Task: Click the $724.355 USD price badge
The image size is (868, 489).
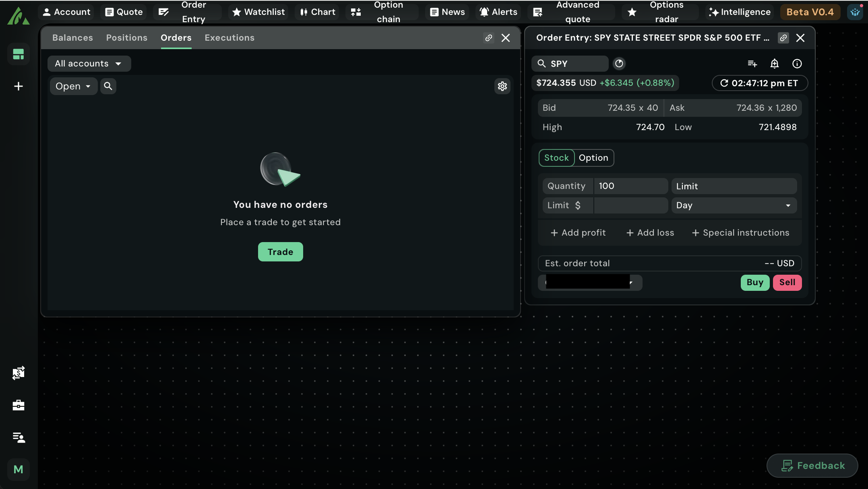Action: (605, 83)
